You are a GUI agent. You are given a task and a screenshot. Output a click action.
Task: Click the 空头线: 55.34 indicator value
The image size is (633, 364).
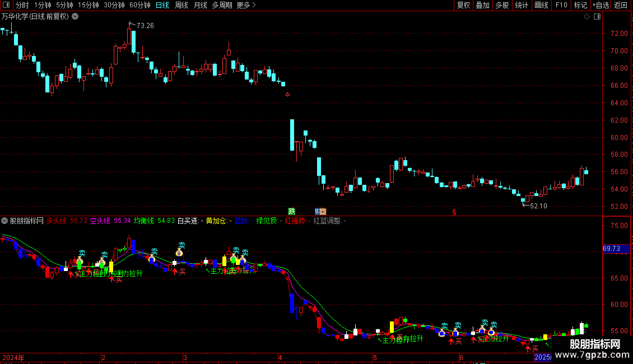110,221
